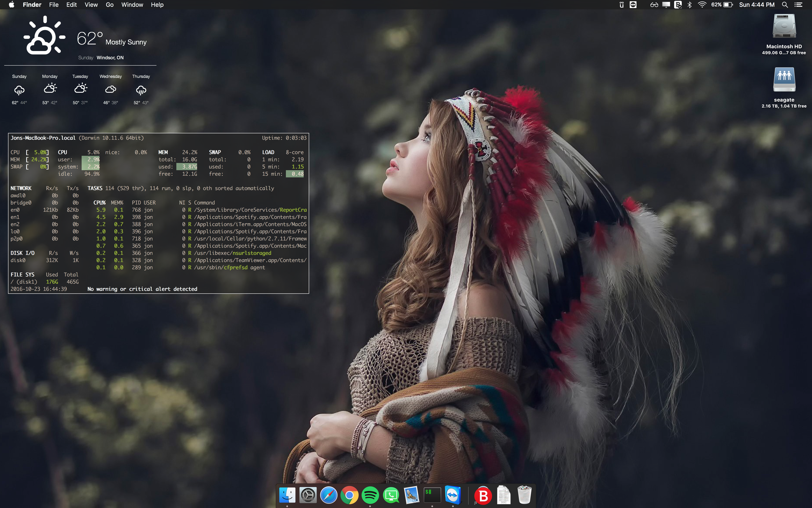812x508 pixels.
Task: Click the ReportCra process row command
Action: click(250, 210)
